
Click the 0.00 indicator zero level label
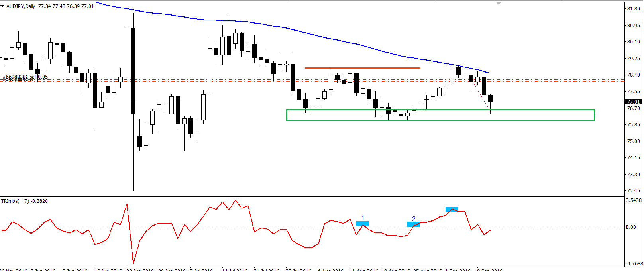coord(631,227)
